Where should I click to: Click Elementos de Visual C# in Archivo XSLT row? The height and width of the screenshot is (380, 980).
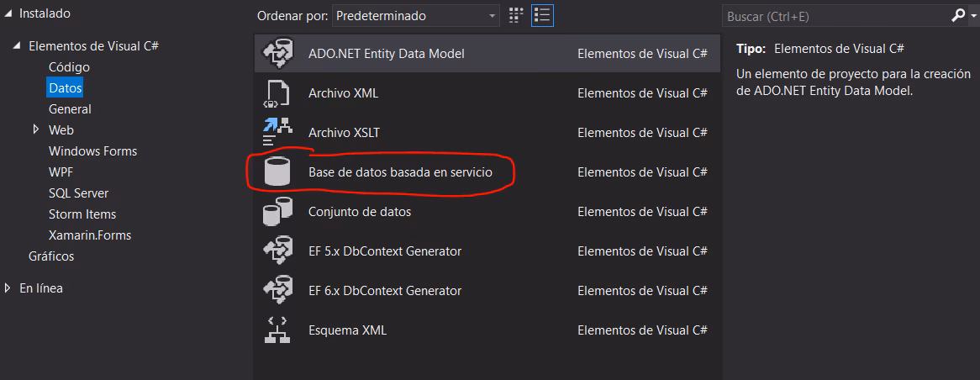point(642,133)
